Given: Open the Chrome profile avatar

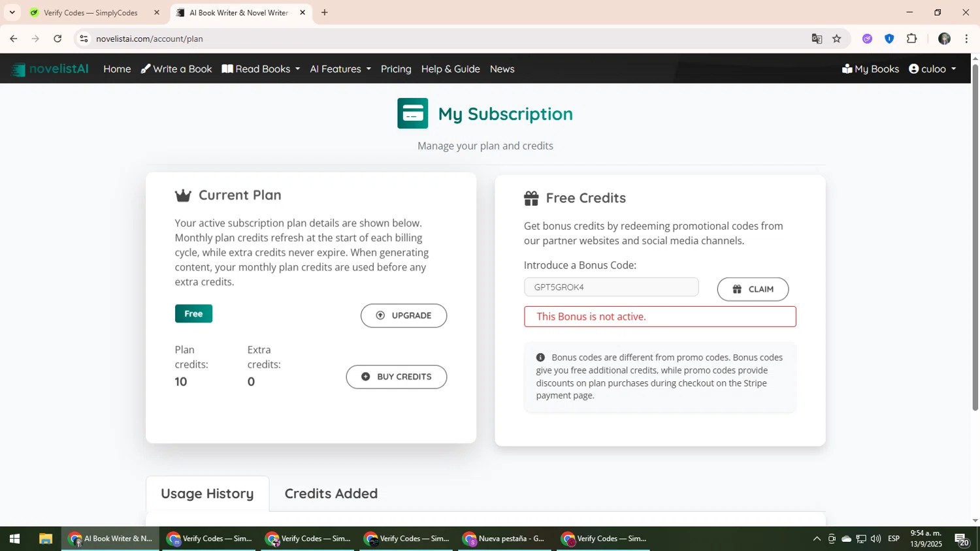Looking at the screenshot, I should click(x=944, y=39).
